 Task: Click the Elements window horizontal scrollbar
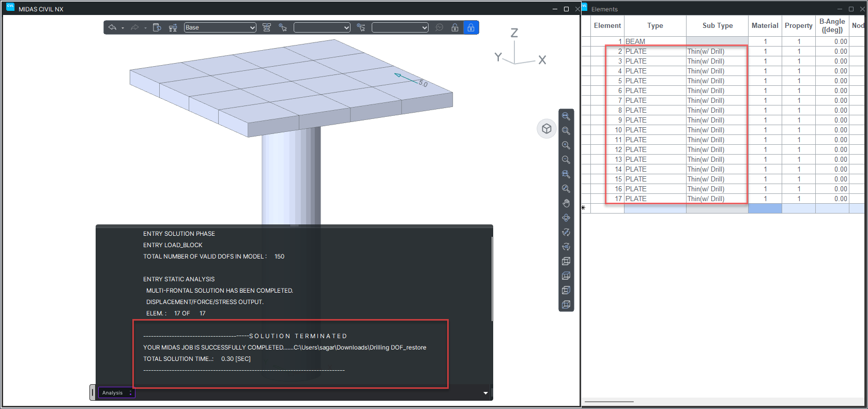(609, 402)
